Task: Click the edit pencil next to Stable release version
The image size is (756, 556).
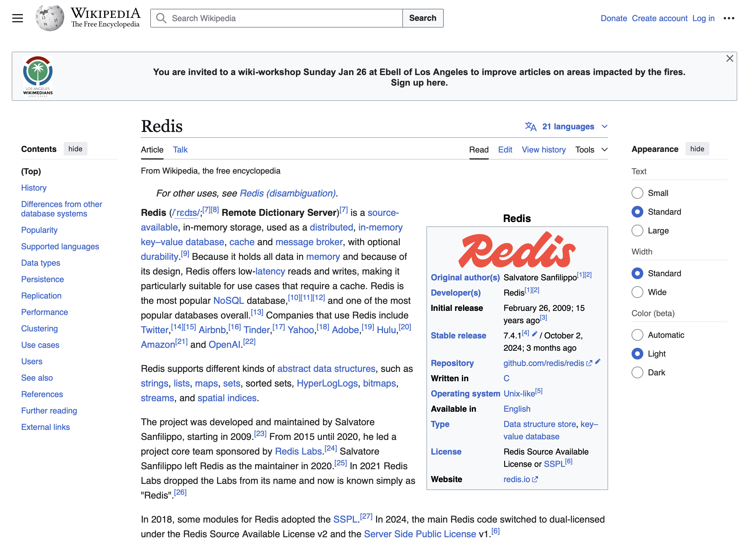Action: pyautogui.click(x=534, y=334)
